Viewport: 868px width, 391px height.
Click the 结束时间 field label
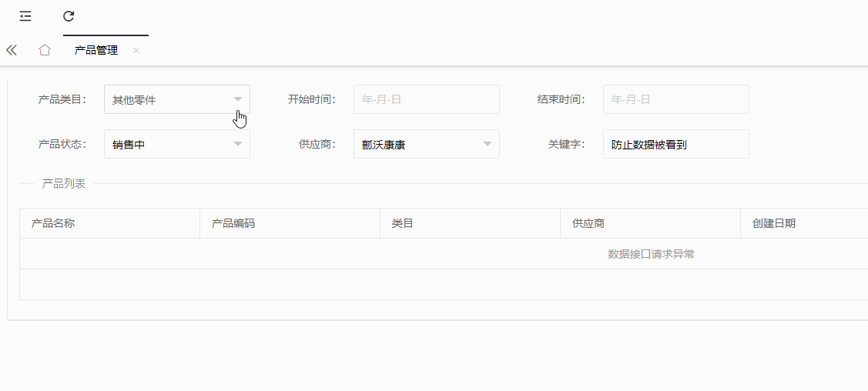[561, 99]
